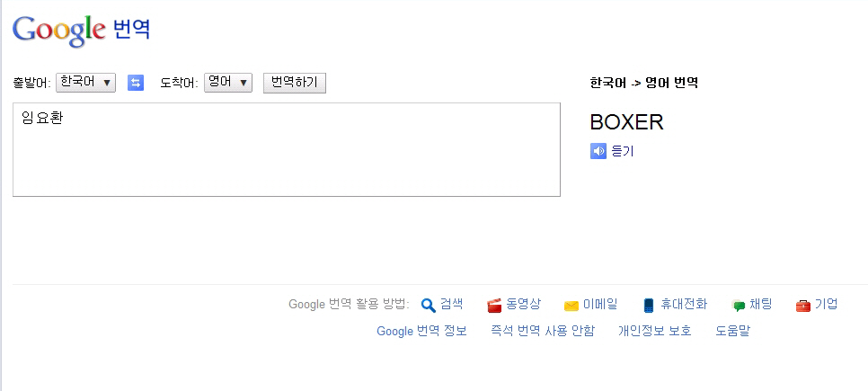
Task: Click the magnifier search icon
Action: click(x=429, y=305)
